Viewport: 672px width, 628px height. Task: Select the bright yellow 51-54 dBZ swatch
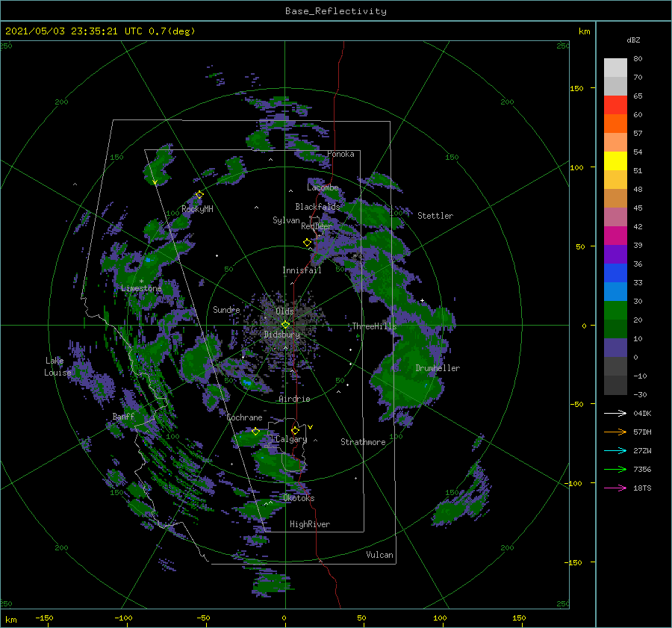point(615,161)
